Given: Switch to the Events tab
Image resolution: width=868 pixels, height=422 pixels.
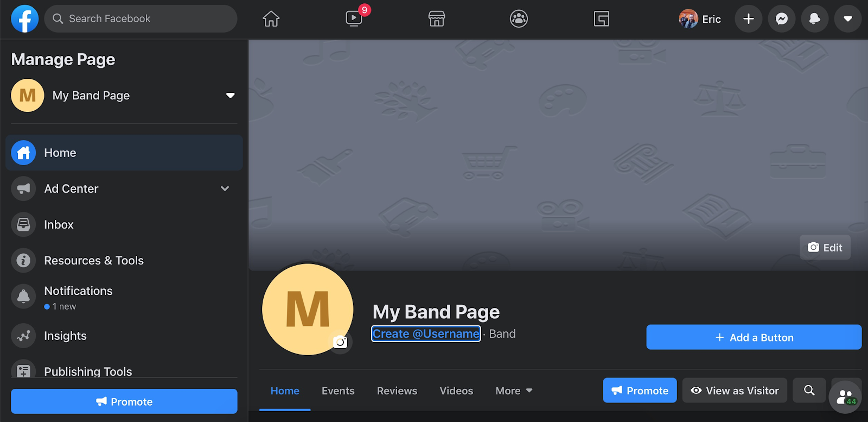Looking at the screenshot, I should [x=338, y=390].
